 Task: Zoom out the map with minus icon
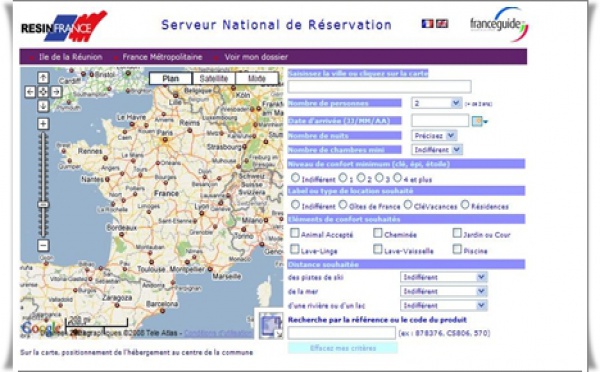pos(43,245)
